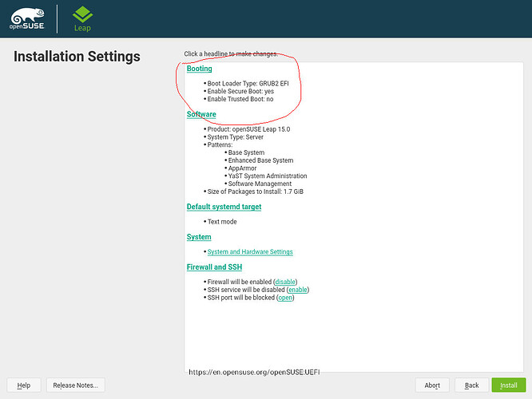Click the 'AppArmor' pattern entry
The width and height of the screenshot is (532, 399).
click(242, 168)
